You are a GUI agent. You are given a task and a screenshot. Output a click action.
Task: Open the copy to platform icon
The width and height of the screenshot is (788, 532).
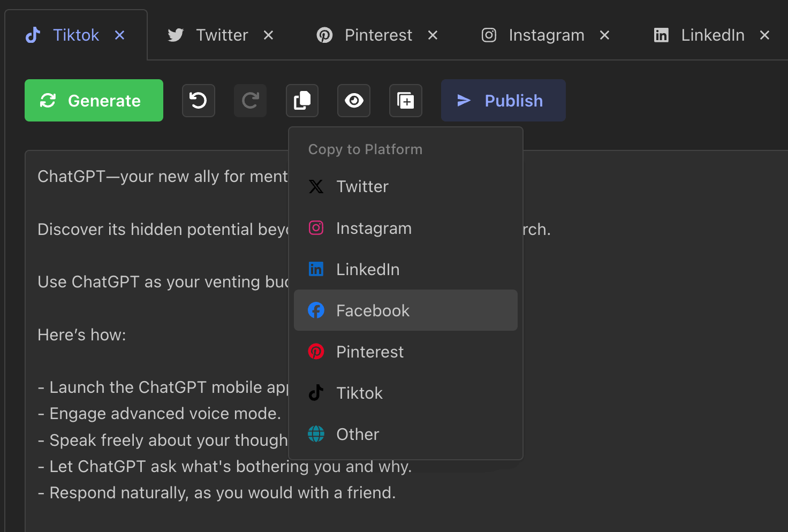click(302, 101)
